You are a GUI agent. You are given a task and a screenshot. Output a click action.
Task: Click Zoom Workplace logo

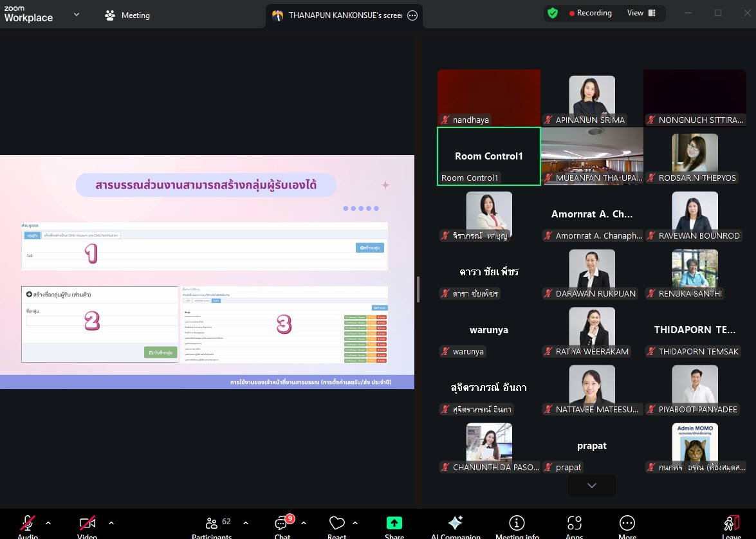tap(28, 14)
